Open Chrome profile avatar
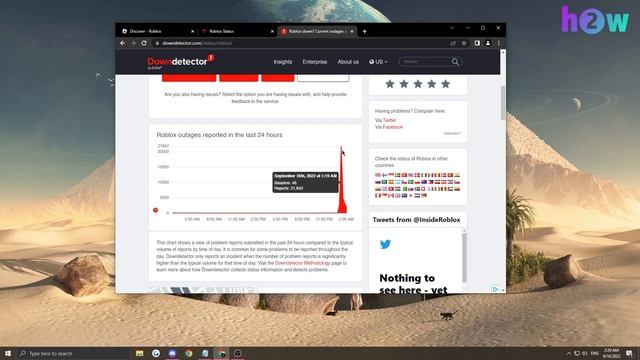This screenshot has height=360, width=640. point(488,43)
